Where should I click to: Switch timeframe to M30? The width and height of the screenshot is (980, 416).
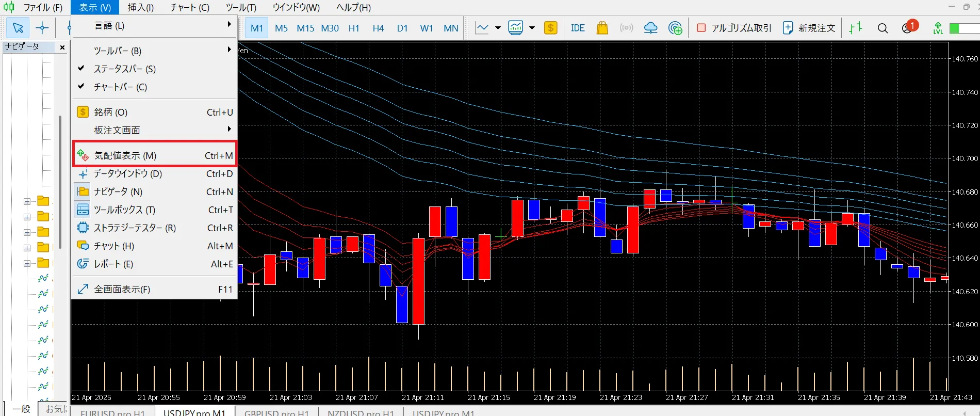tap(330, 28)
